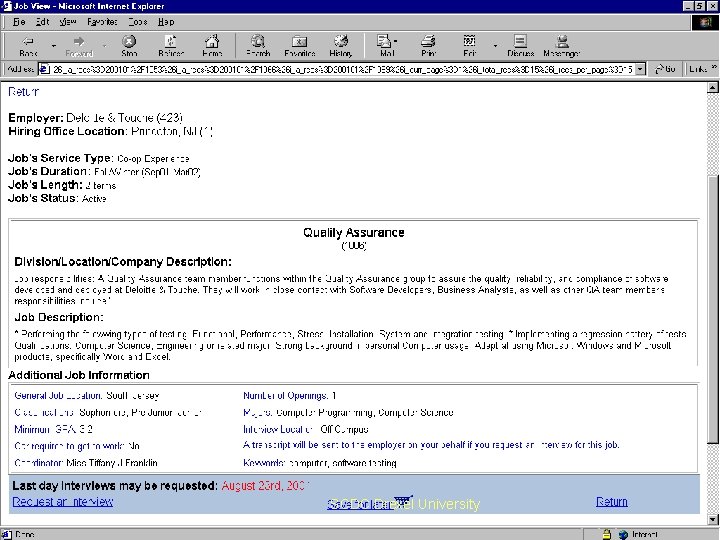Expand the Address bar dropdown
Image resolution: width=720 pixels, height=540 pixels.
pos(641,69)
